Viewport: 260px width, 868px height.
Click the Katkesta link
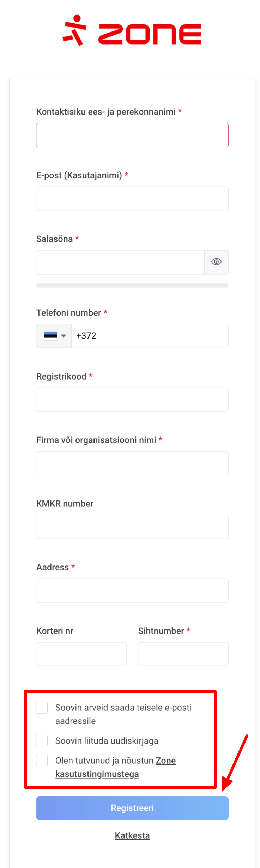(x=132, y=835)
